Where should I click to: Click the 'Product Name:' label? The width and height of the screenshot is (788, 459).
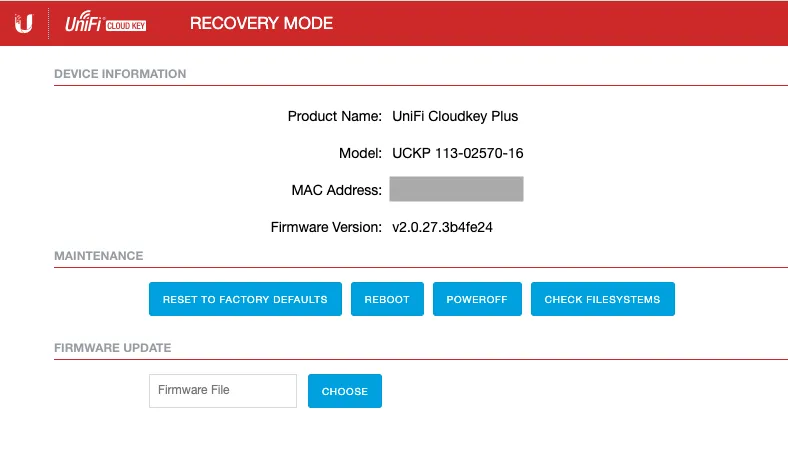click(x=335, y=116)
